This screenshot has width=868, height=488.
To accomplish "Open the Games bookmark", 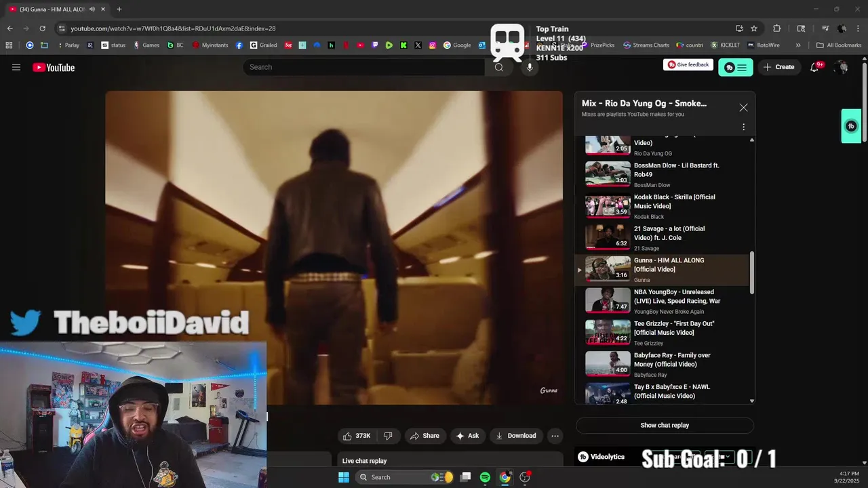I will (146, 45).
